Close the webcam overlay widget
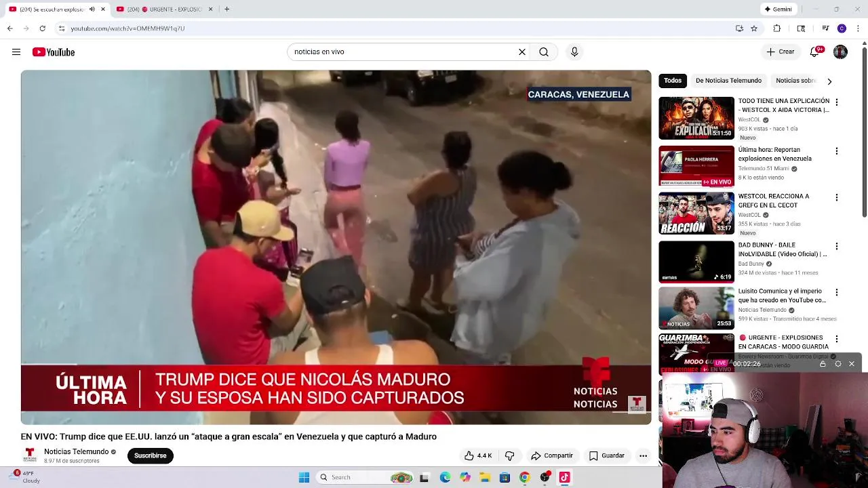This screenshot has width=868, height=488. click(x=852, y=364)
